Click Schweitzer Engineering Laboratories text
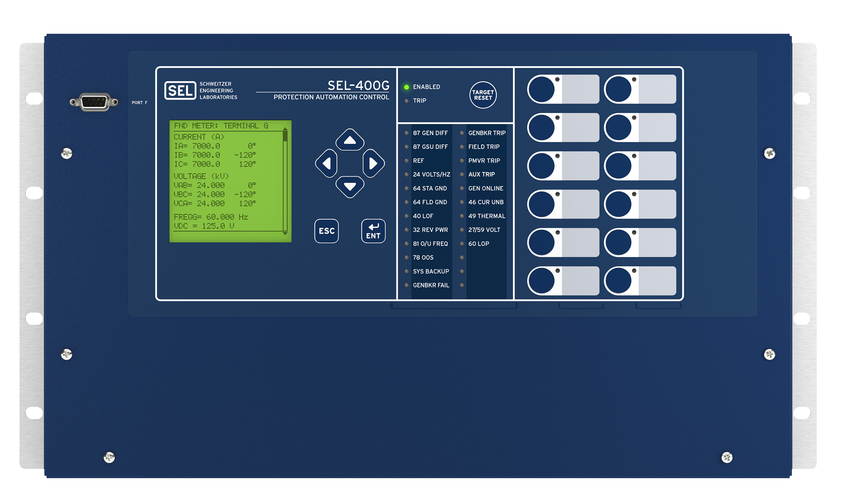Image resolution: width=845 pixels, height=504 pixels. coord(218,91)
